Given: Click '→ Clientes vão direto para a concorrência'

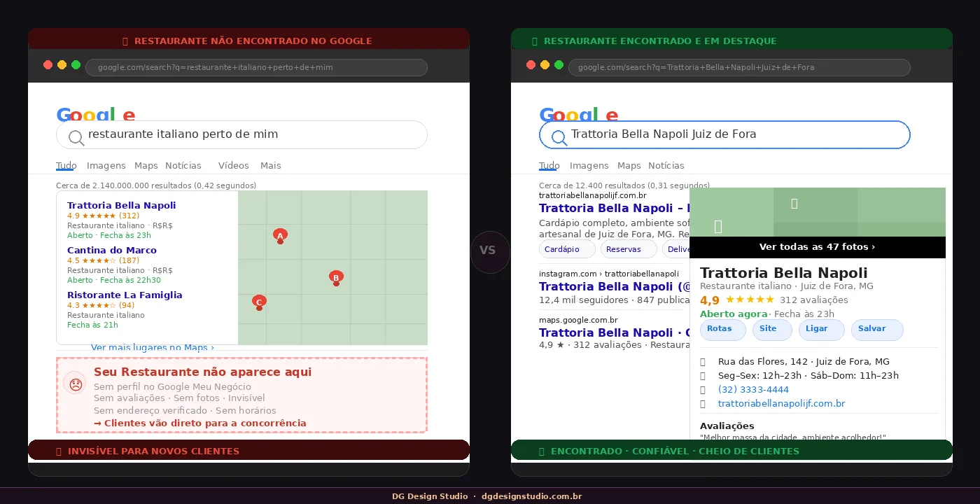Looking at the screenshot, I should 200,423.
